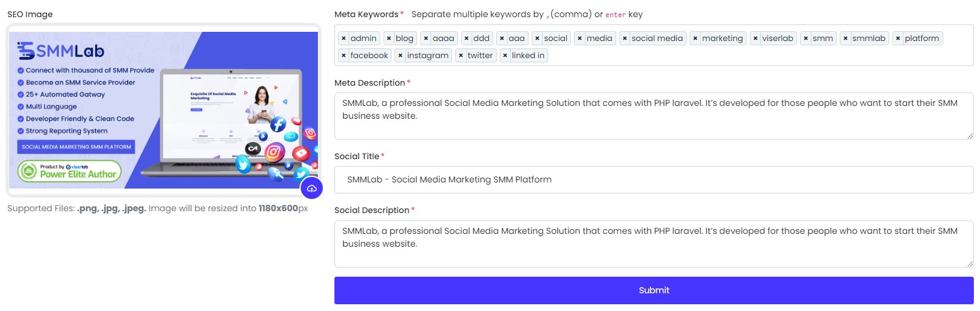
Task: Remove the 'blog' keyword tag
Action: 389,39
